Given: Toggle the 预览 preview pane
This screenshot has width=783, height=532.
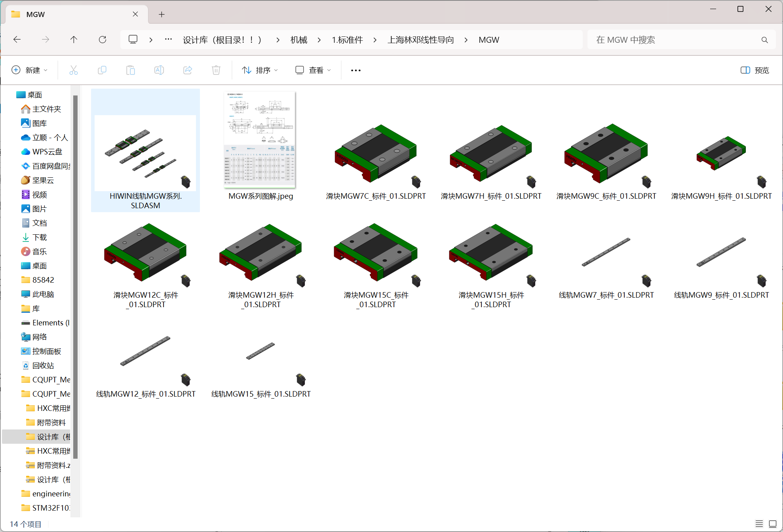Looking at the screenshot, I should (x=755, y=70).
